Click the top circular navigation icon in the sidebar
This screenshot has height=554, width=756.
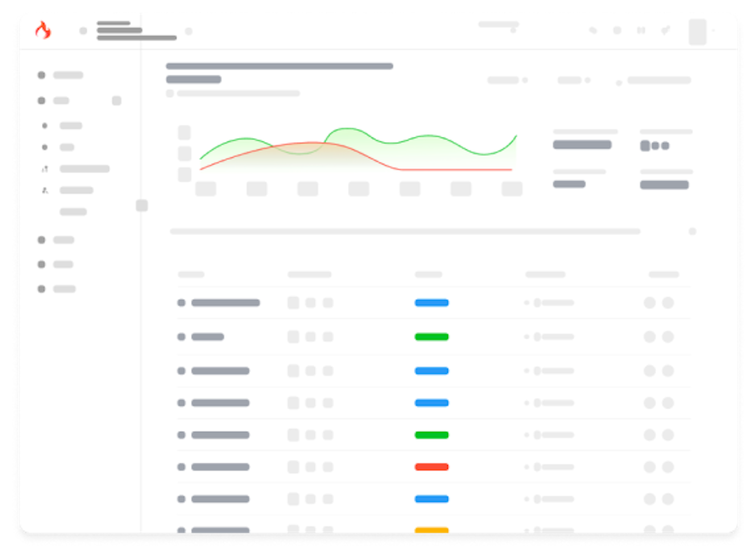click(x=41, y=75)
